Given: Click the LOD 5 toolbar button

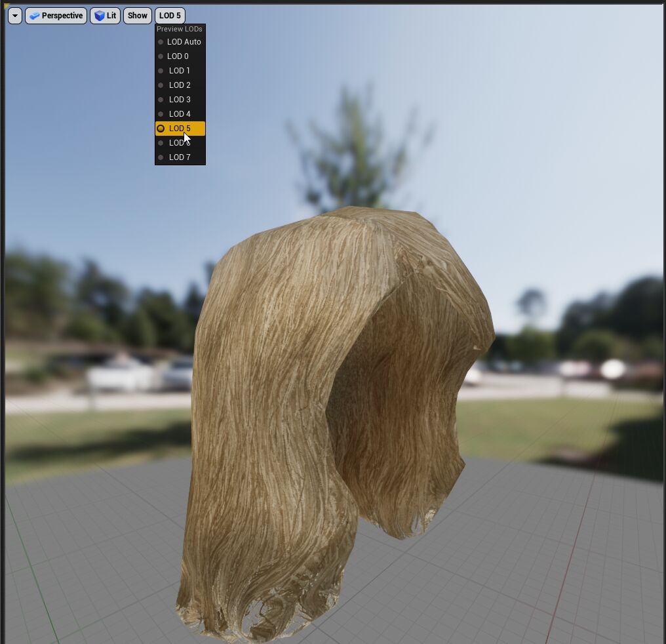Looking at the screenshot, I should point(170,15).
